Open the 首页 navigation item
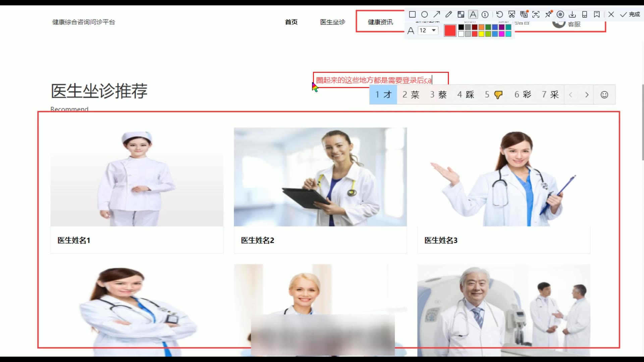This screenshot has width=644, height=362. pyautogui.click(x=291, y=22)
